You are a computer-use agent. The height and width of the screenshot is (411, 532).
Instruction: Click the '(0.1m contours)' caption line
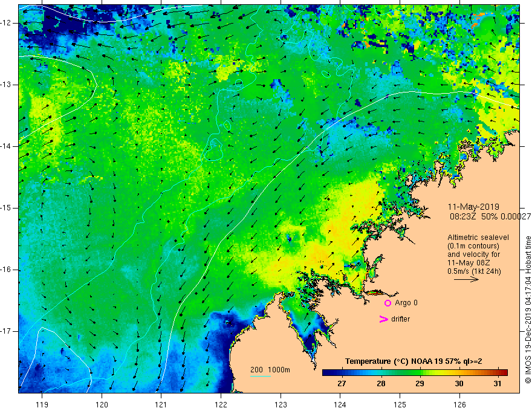click(473, 246)
